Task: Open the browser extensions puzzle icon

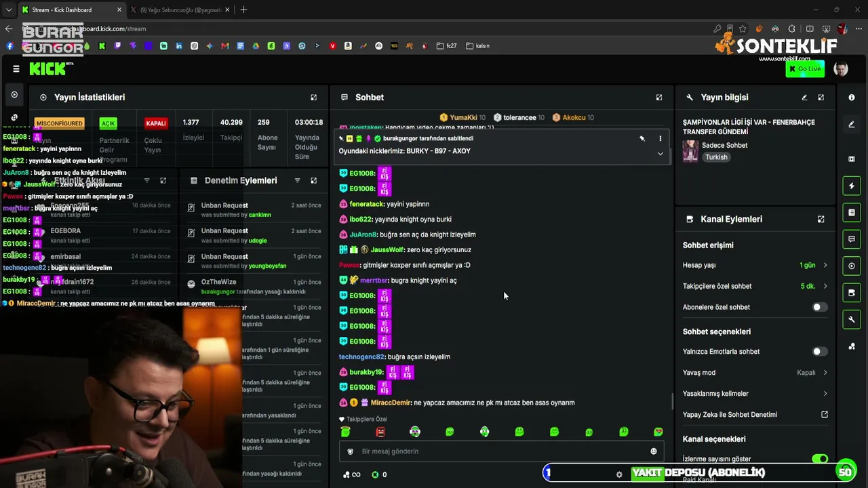Action: click(791, 29)
